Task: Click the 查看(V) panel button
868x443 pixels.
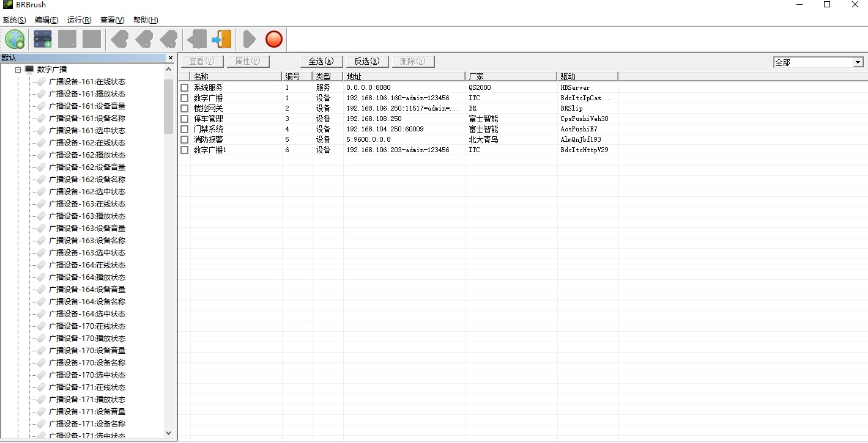Action: (202, 61)
